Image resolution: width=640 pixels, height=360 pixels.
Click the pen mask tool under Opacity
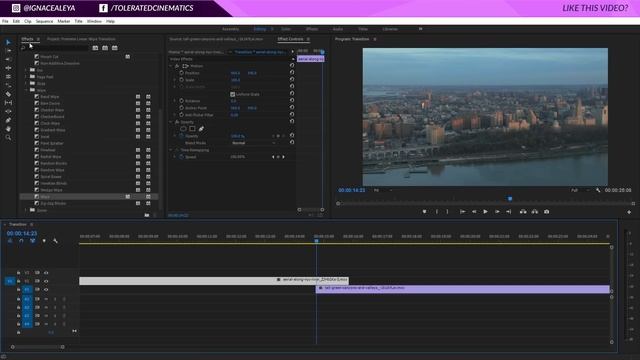click(201, 129)
